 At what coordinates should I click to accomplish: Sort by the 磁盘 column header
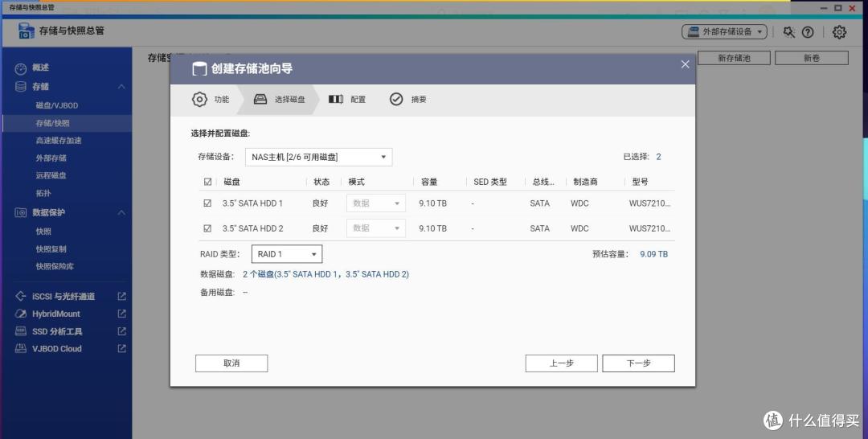coord(231,182)
